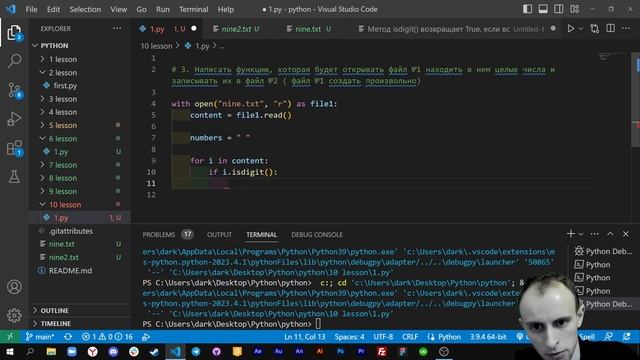Click the main* git branch indicator

point(40,337)
